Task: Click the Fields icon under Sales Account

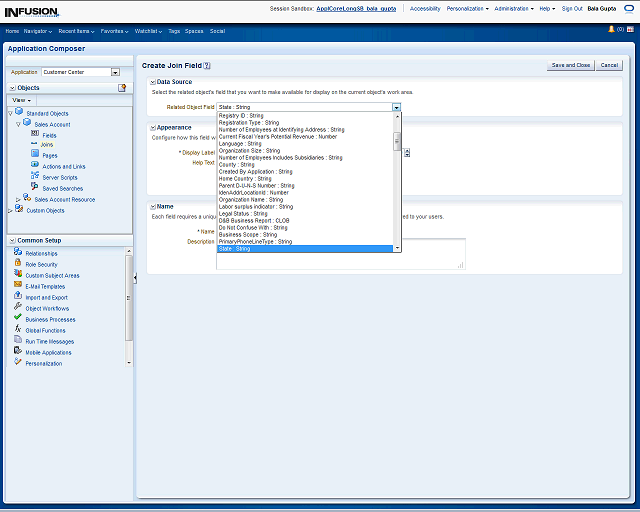Action: point(35,134)
